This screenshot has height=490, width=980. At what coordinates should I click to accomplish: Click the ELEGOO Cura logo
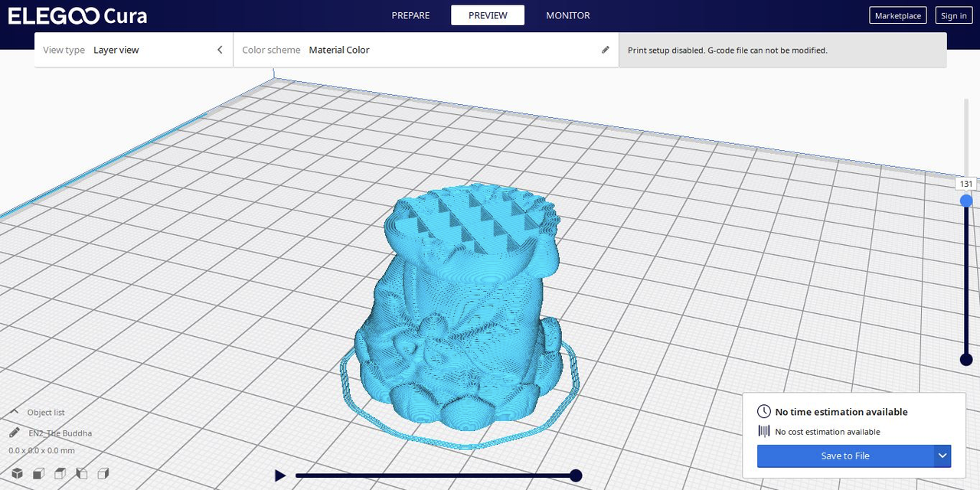77,16
